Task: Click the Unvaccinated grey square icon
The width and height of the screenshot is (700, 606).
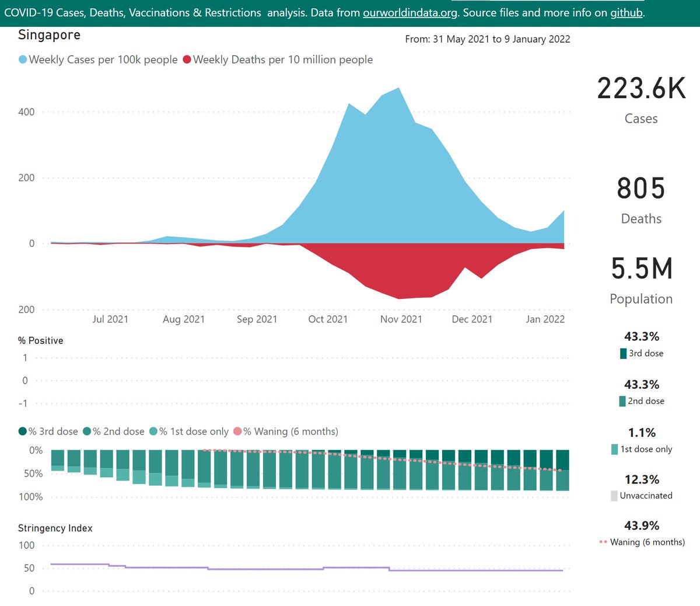Action: tap(614, 496)
